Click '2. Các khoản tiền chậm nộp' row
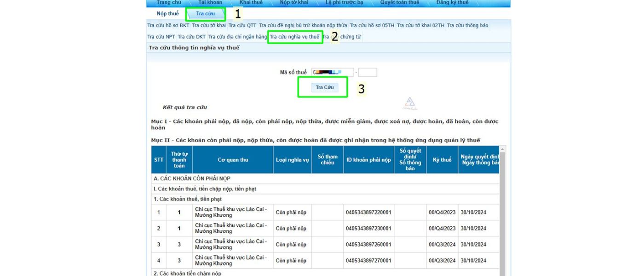Screen dimensions: 644x276 pos(325,273)
